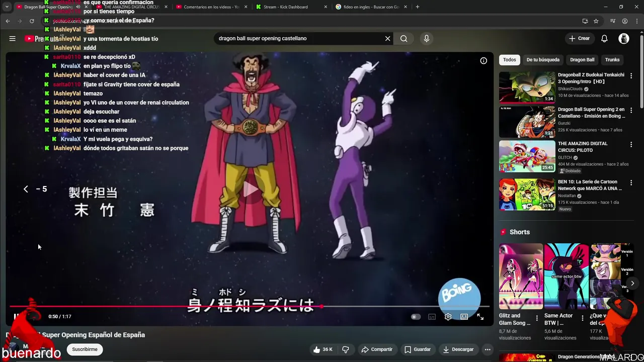
Task: Open the account avatar menu
Action: [624, 39]
